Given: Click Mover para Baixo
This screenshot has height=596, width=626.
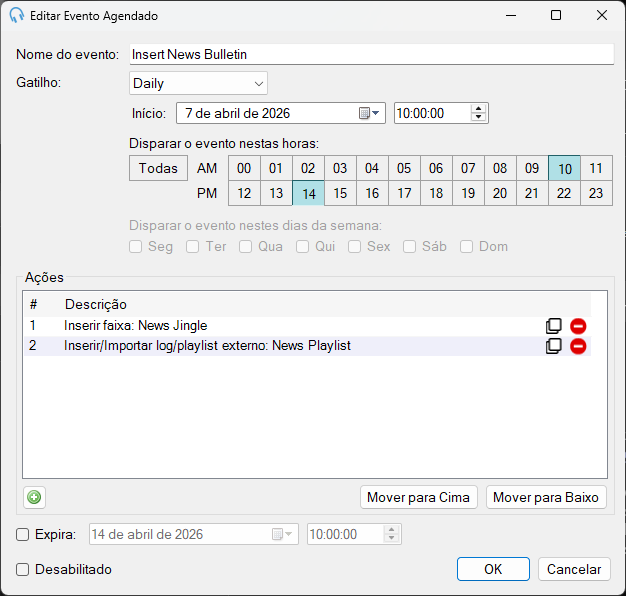Looking at the screenshot, I should (546, 497).
